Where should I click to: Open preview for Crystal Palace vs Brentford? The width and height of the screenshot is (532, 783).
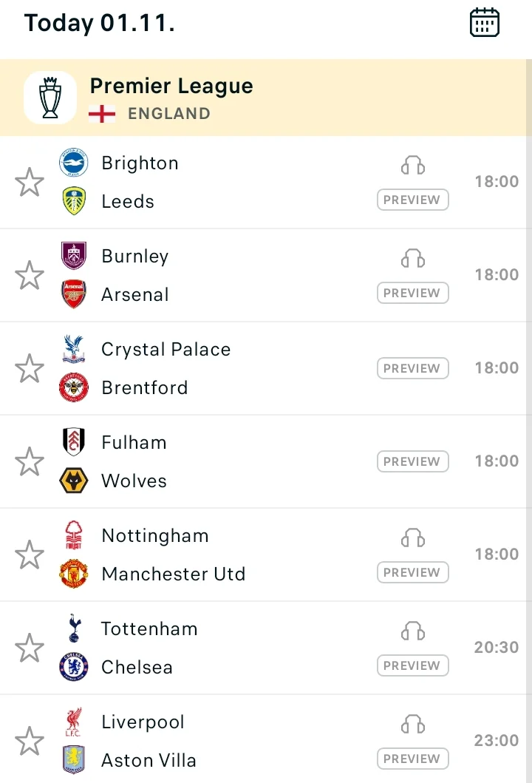pos(412,368)
